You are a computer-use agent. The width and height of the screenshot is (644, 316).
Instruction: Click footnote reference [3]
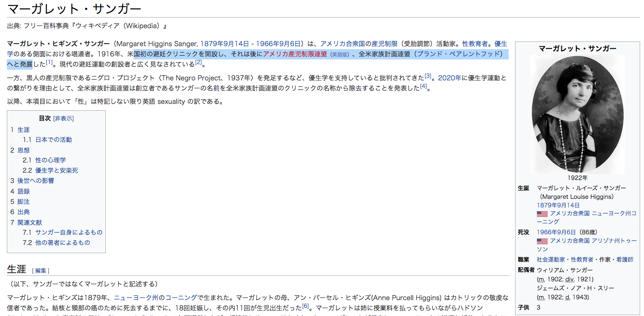pyautogui.click(x=428, y=76)
